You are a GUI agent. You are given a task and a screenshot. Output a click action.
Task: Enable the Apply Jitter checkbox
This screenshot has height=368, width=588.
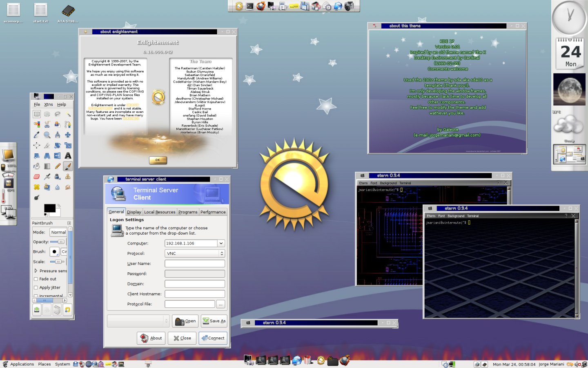pyautogui.click(x=36, y=287)
